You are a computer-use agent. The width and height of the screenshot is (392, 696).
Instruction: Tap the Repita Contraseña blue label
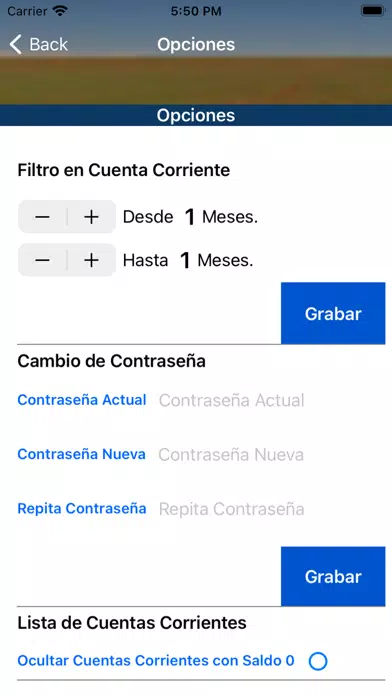(x=82, y=508)
